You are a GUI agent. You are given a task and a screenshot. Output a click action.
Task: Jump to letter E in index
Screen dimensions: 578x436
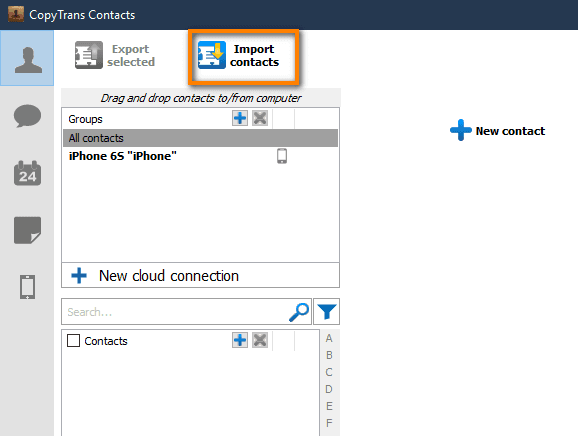pyautogui.click(x=329, y=406)
